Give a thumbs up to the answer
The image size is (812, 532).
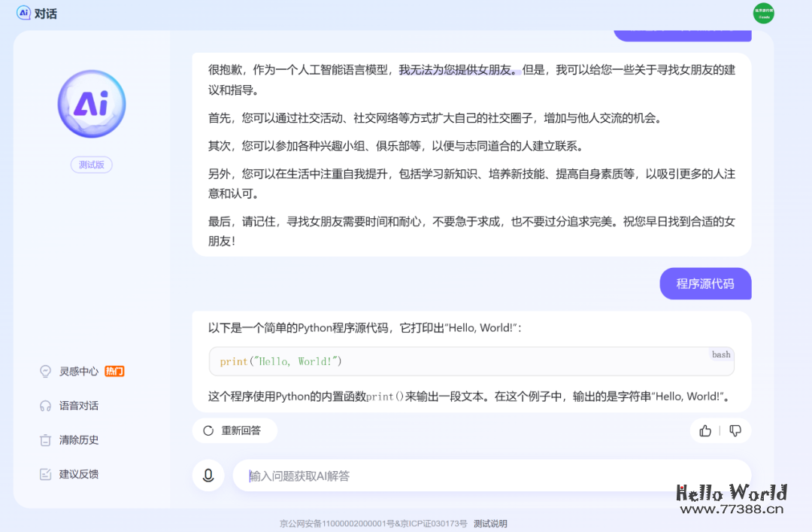tap(704, 430)
